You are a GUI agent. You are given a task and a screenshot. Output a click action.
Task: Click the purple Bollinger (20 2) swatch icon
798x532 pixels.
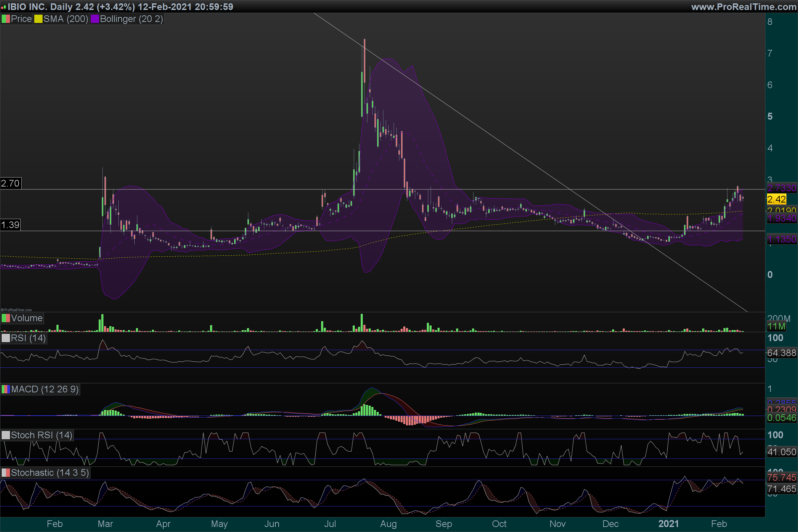pyautogui.click(x=95, y=19)
